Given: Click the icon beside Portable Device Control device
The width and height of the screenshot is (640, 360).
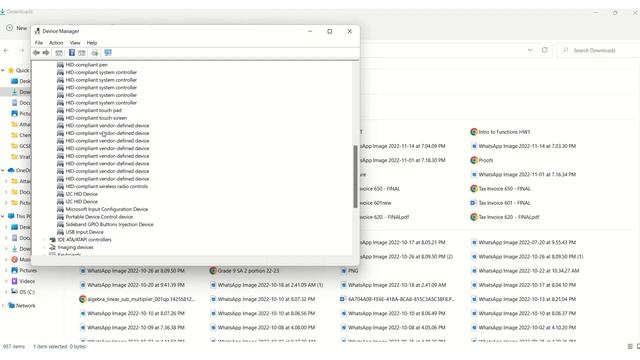Looking at the screenshot, I should tap(60, 217).
